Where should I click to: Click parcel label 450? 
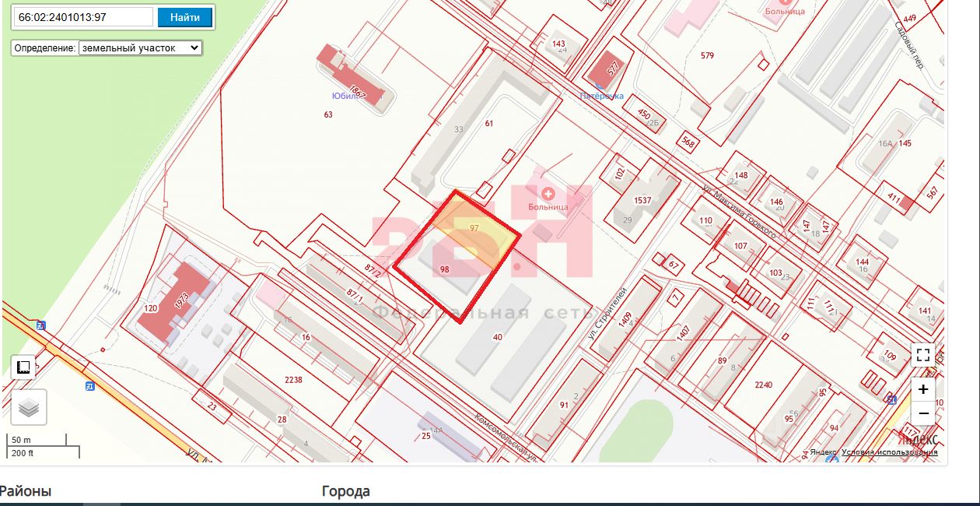click(x=644, y=114)
